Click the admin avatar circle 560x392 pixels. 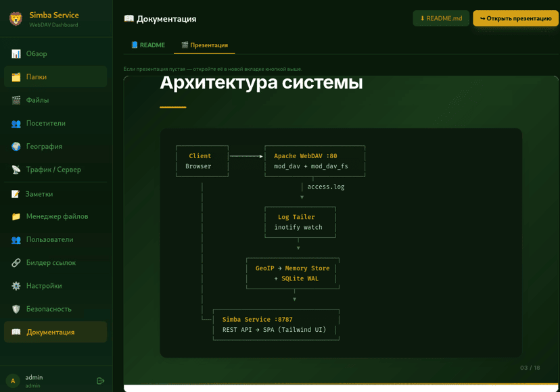pyautogui.click(x=13, y=381)
